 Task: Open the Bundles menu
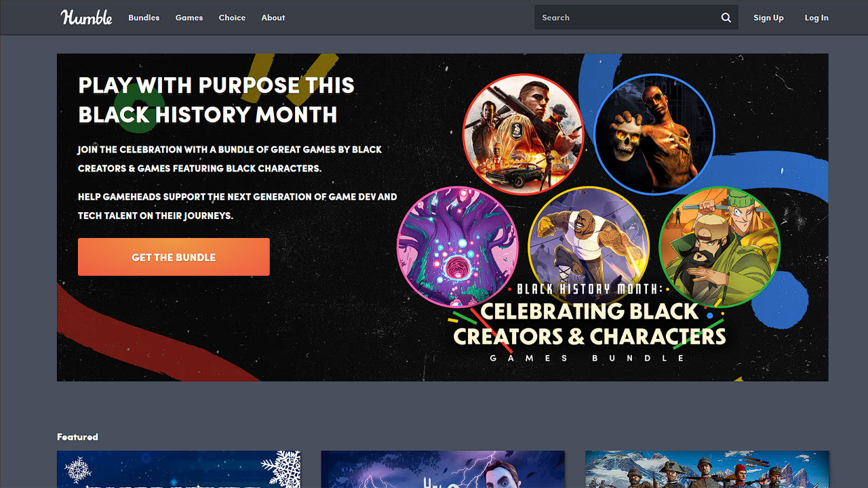[144, 18]
